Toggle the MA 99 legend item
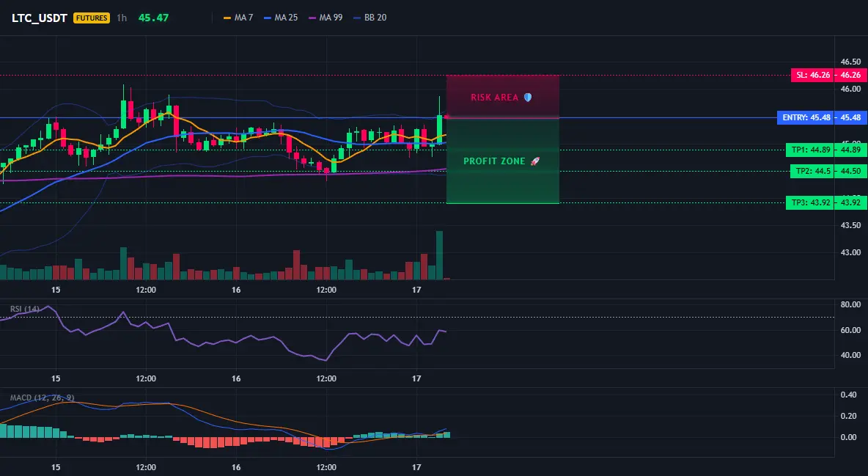This screenshot has width=868, height=476. pos(325,18)
